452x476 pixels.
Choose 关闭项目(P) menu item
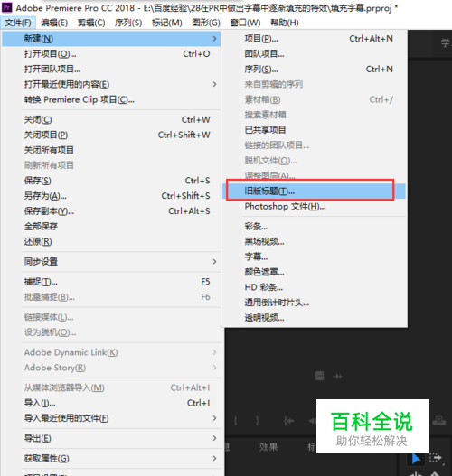(x=111, y=135)
